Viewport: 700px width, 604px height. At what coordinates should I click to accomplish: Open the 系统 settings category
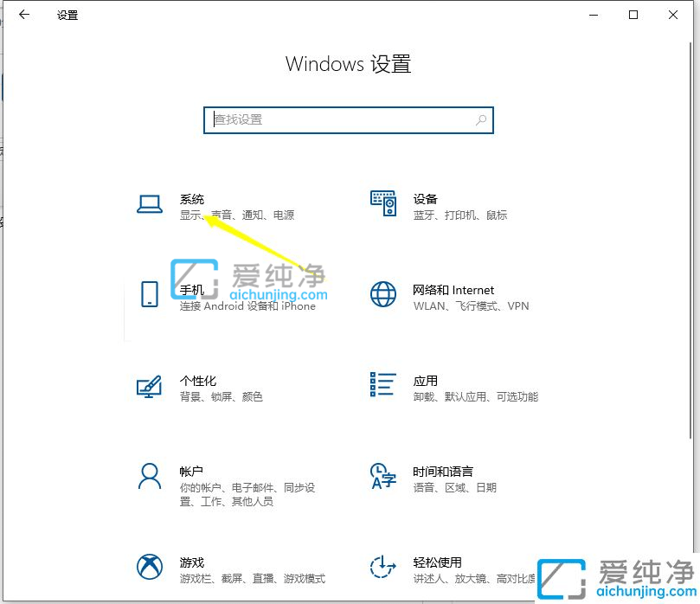192,199
